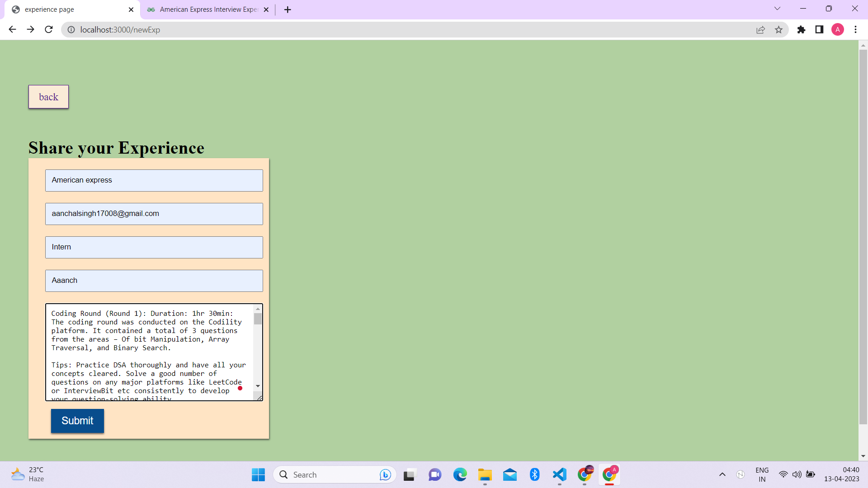Toggle the browser side panel icon
Screen dimensions: 868x488
point(819,29)
